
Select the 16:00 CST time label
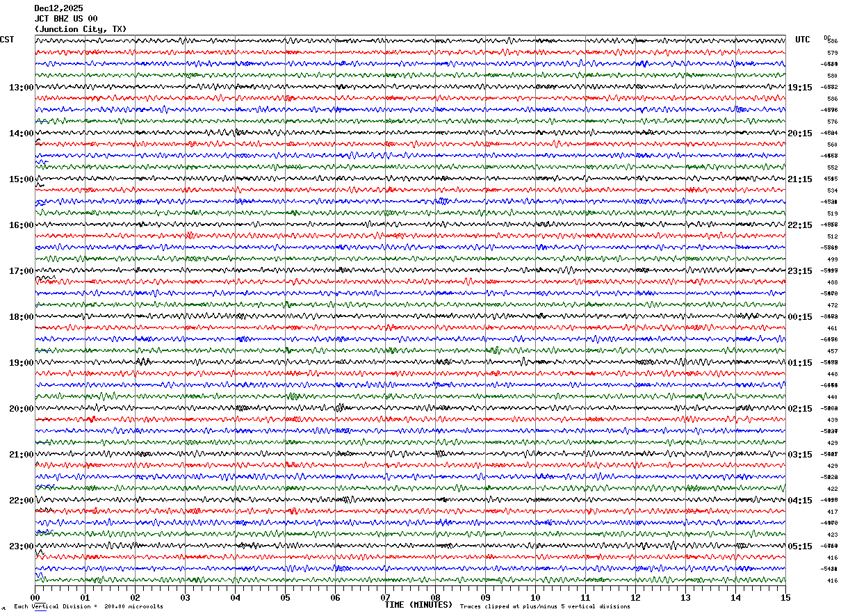[21, 225]
